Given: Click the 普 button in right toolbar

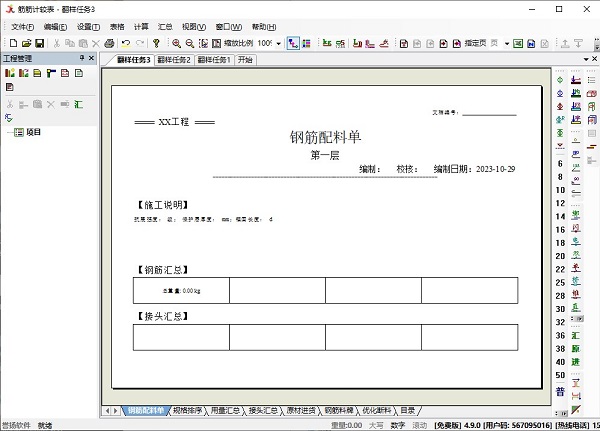Looking at the screenshot, I should click(x=560, y=391).
